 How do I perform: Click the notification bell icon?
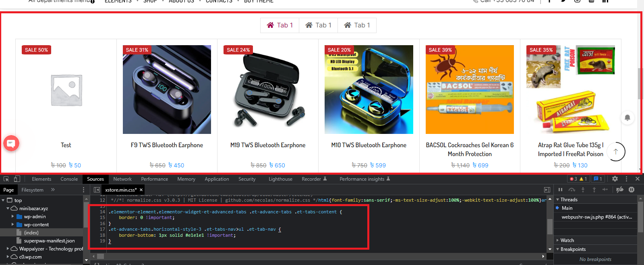[627, 118]
